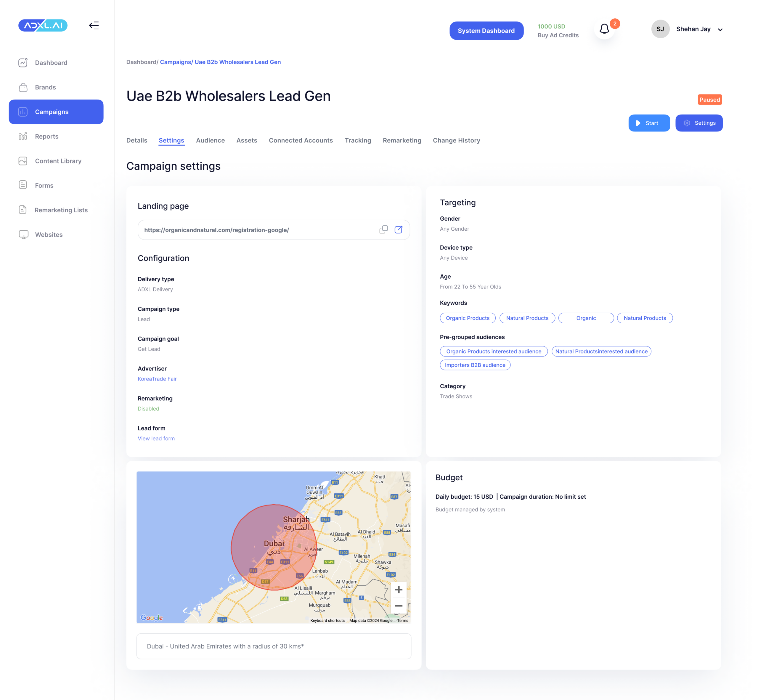Open the Change History tab
758x700 pixels.
[456, 141]
